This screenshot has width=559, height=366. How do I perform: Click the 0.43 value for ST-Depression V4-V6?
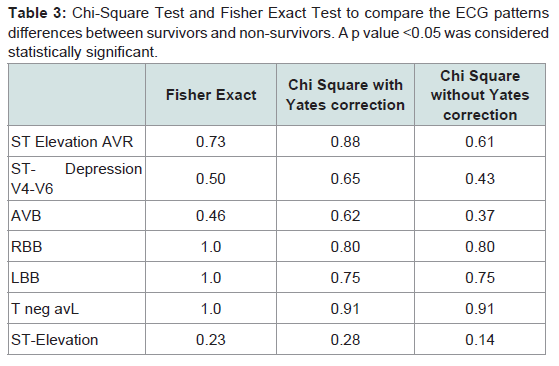[x=480, y=179]
